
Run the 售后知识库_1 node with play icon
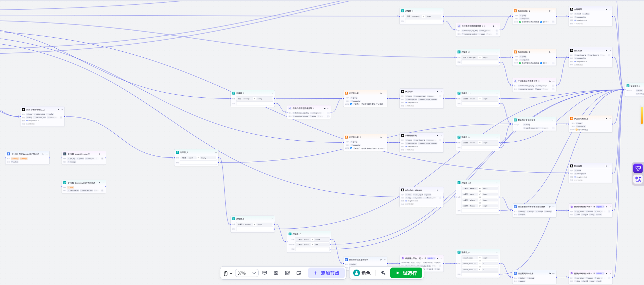click(x=550, y=11)
